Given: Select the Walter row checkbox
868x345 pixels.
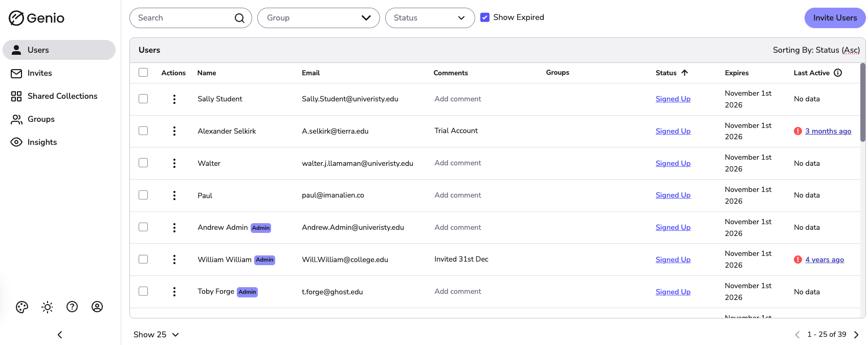Looking at the screenshot, I should tap(143, 163).
